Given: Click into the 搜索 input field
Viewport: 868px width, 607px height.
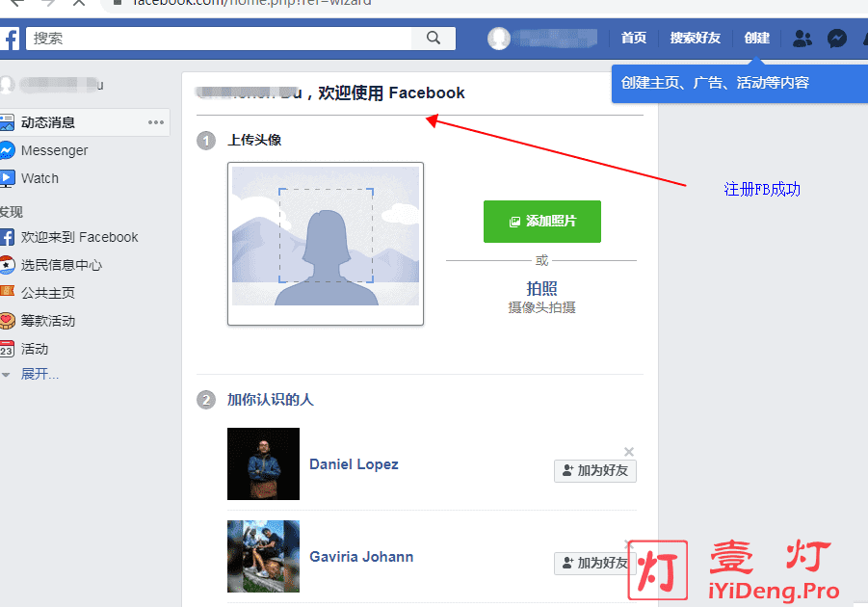Looking at the screenshot, I should tap(222, 39).
